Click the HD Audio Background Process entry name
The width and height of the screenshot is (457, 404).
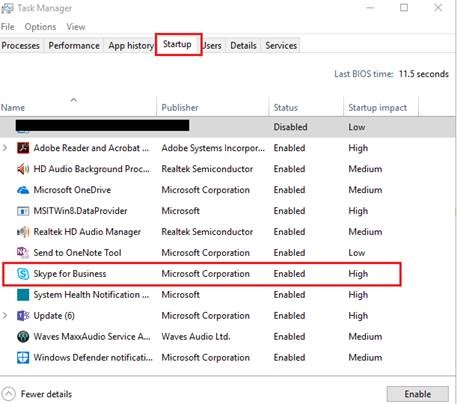click(92, 169)
